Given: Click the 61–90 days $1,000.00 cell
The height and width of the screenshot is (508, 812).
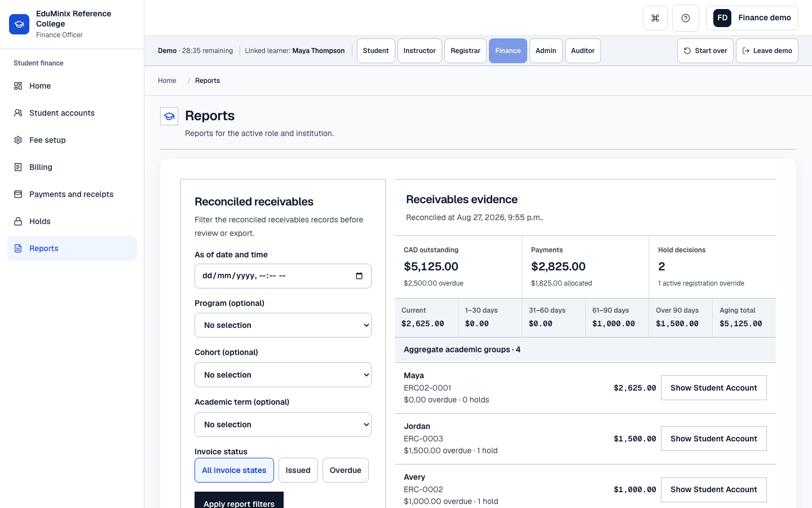Looking at the screenshot, I should tap(617, 318).
